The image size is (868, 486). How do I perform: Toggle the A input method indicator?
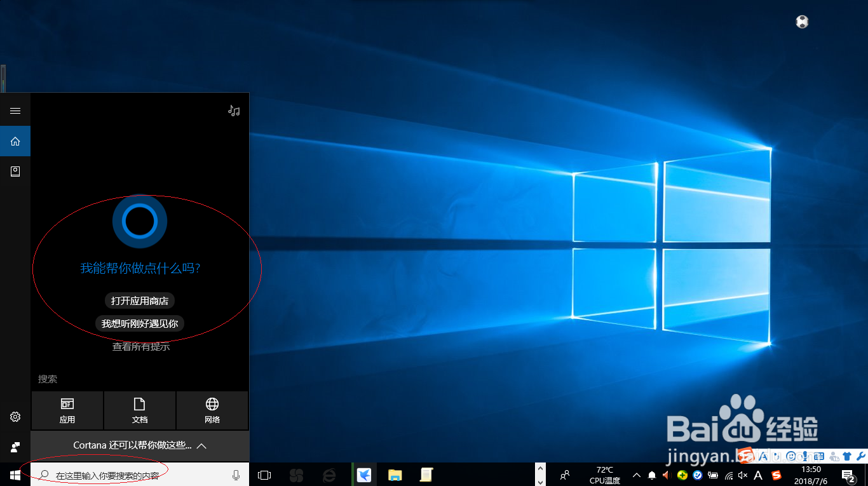[758, 475]
